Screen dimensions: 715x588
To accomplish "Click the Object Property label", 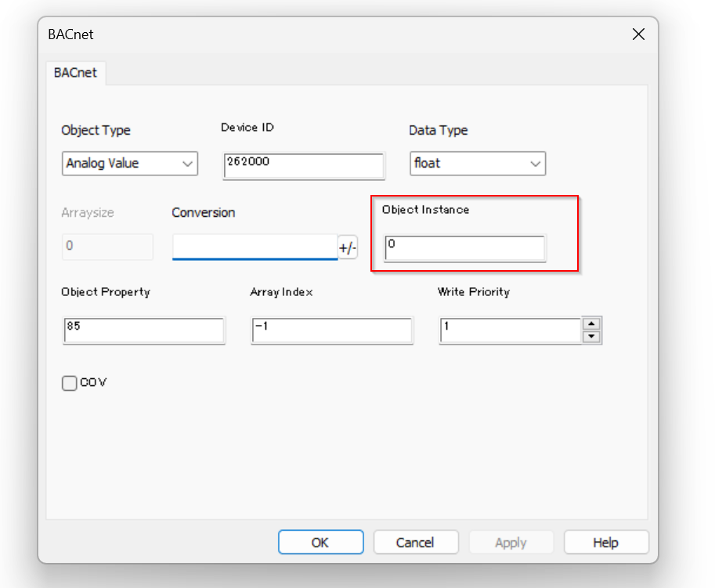I will pos(106,292).
